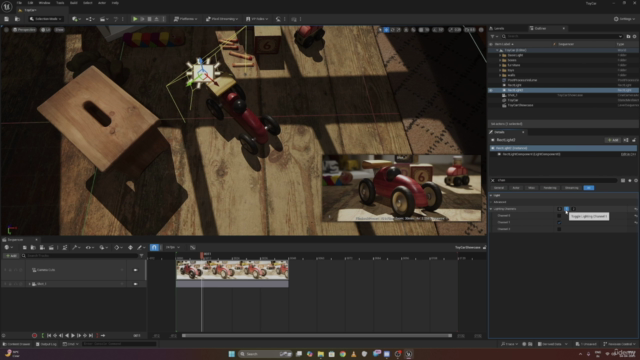Check the Channel 2 checkbox

pos(559,229)
